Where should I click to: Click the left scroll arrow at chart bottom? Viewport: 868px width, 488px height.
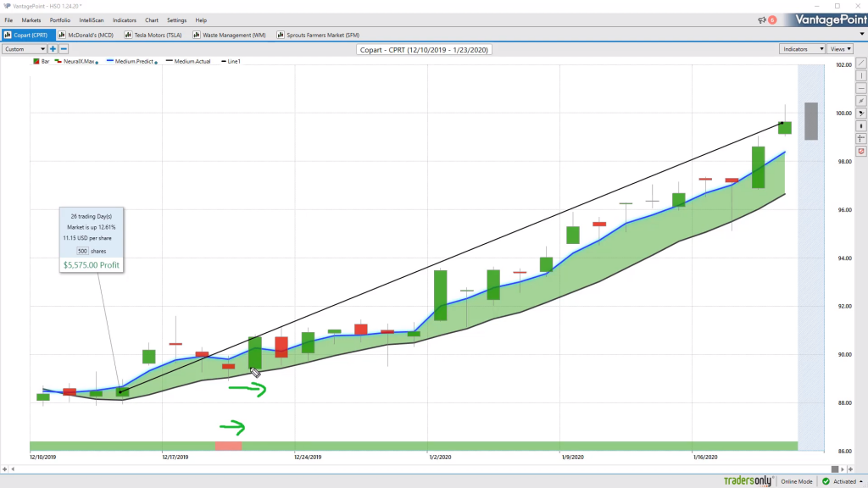(x=13, y=469)
